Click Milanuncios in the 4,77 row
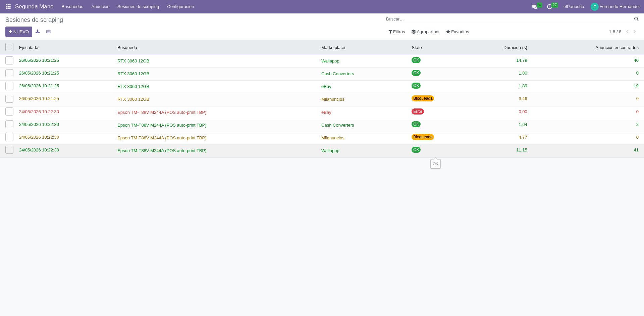This screenshot has height=316, width=644. [333, 138]
